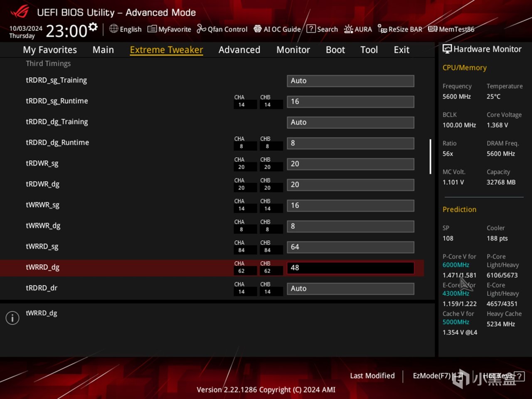Click the 6000MHz P-Core frequency
Screen dimensions: 532x399
click(x=456, y=265)
